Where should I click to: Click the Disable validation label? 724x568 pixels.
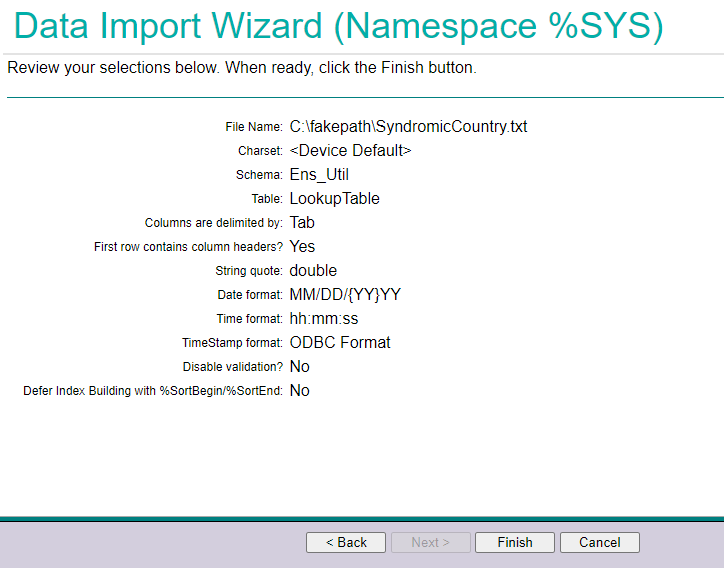click(x=232, y=367)
